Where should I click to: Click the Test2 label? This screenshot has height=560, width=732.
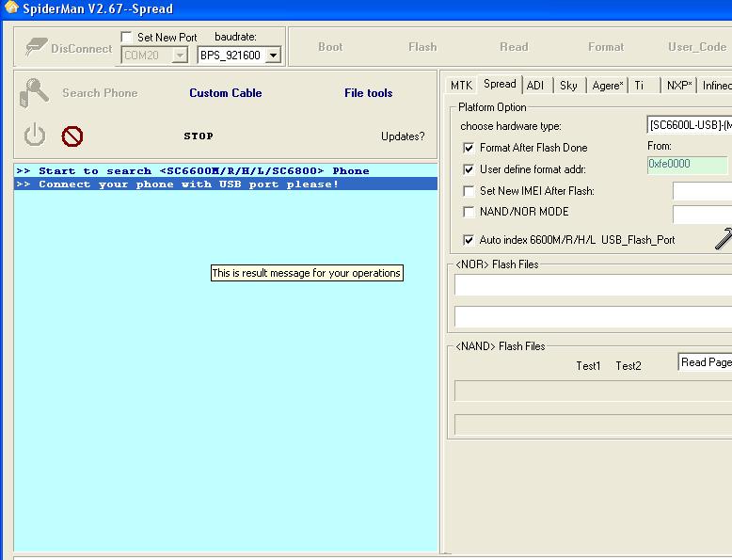click(629, 366)
